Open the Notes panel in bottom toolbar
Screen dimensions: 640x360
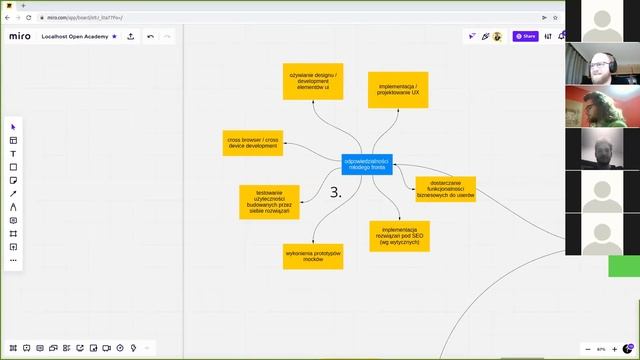(93, 348)
